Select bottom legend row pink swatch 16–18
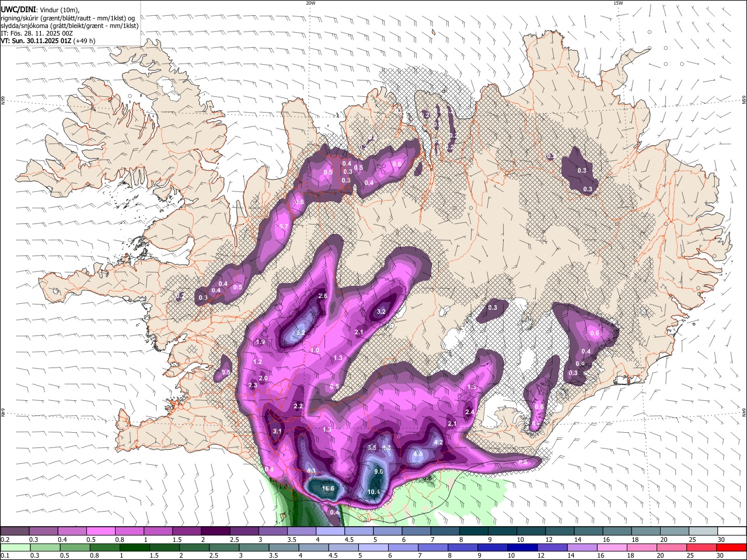Screen dimensions: 747x560 (x=612, y=547)
